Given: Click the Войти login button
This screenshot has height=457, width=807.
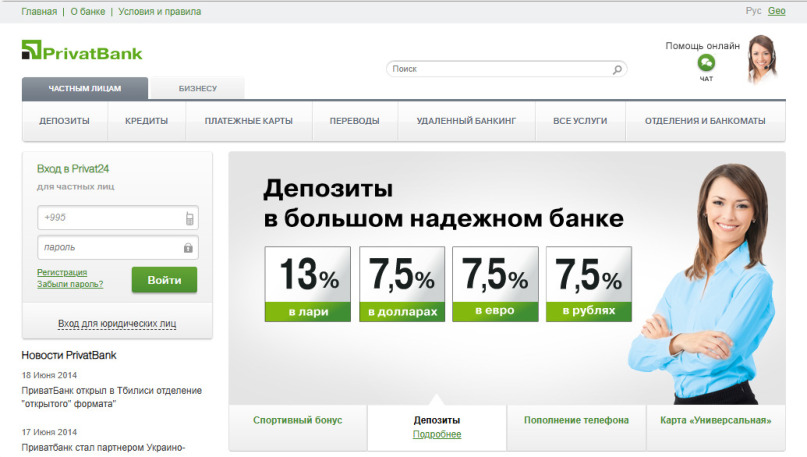Looking at the screenshot, I should [x=164, y=280].
